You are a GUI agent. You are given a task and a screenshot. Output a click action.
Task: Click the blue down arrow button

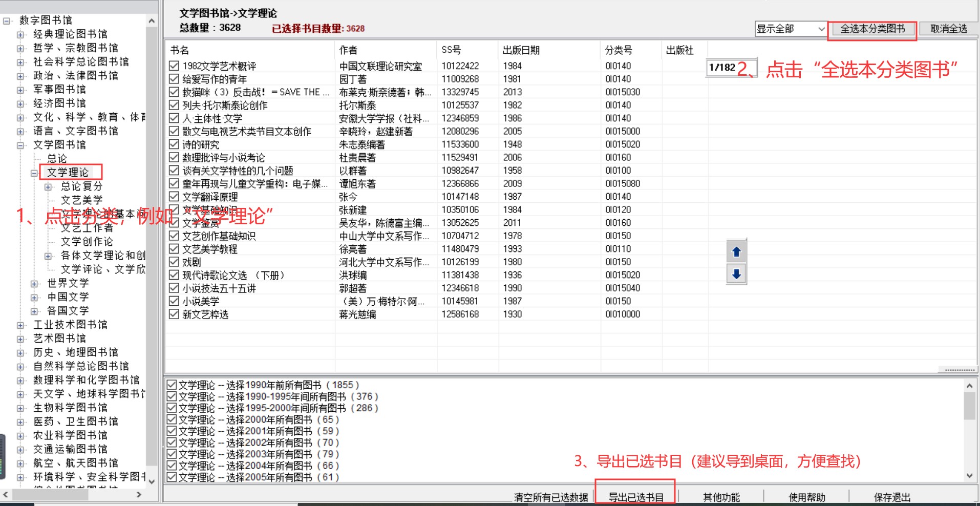[x=736, y=274]
